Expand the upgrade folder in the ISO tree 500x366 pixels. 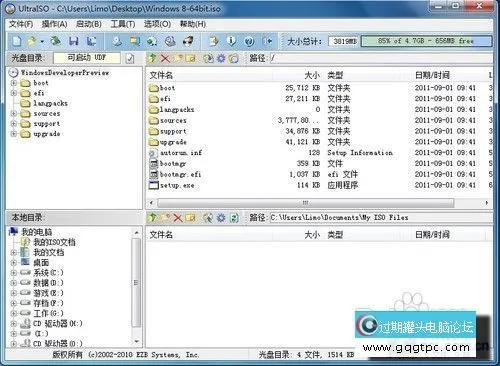14,134
